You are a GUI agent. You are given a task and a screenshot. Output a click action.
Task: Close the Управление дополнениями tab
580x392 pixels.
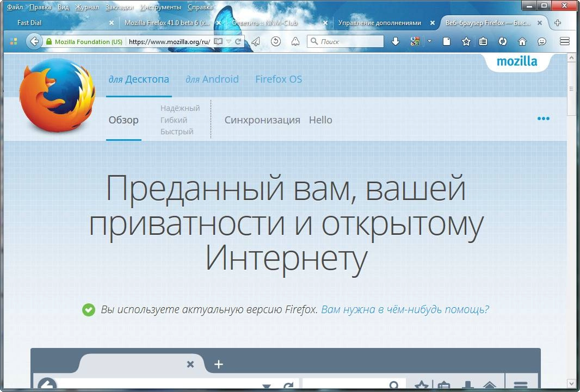click(433, 23)
